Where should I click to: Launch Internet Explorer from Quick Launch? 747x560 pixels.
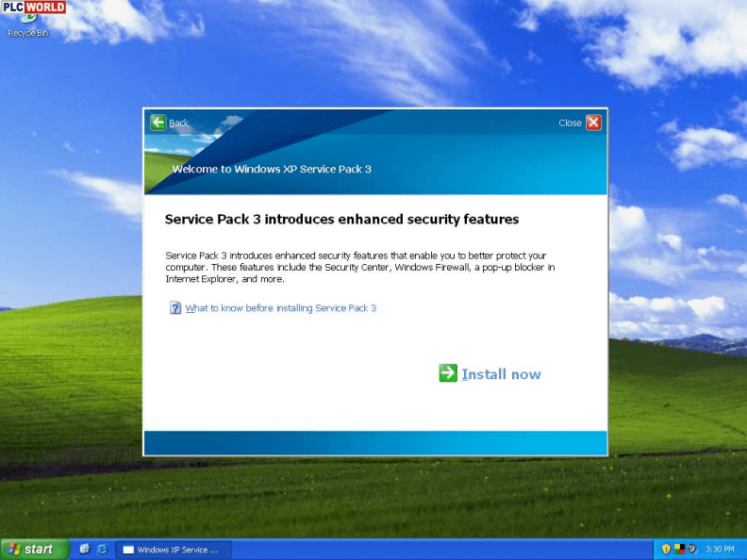[x=102, y=549]
